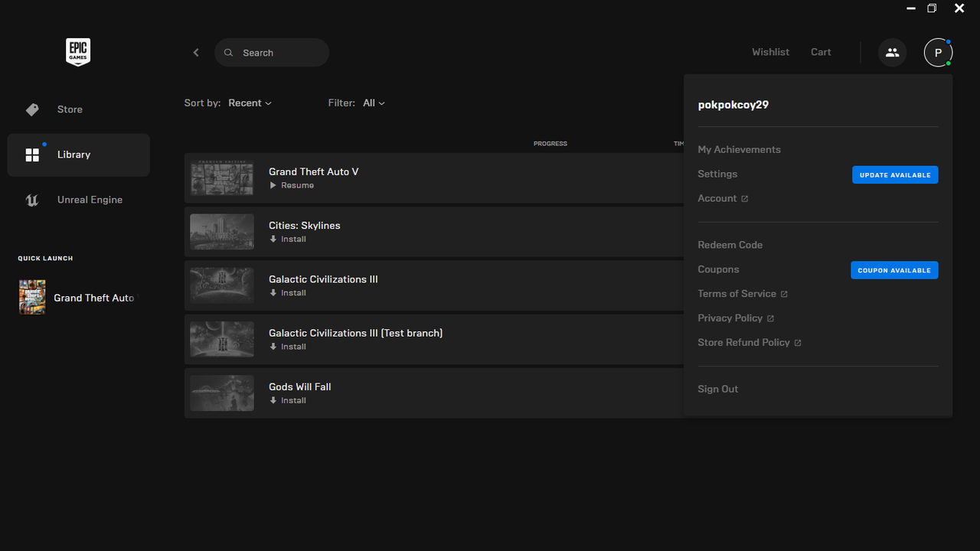
Task: Open the Privacy Policy link
Action: coord(730,318)
